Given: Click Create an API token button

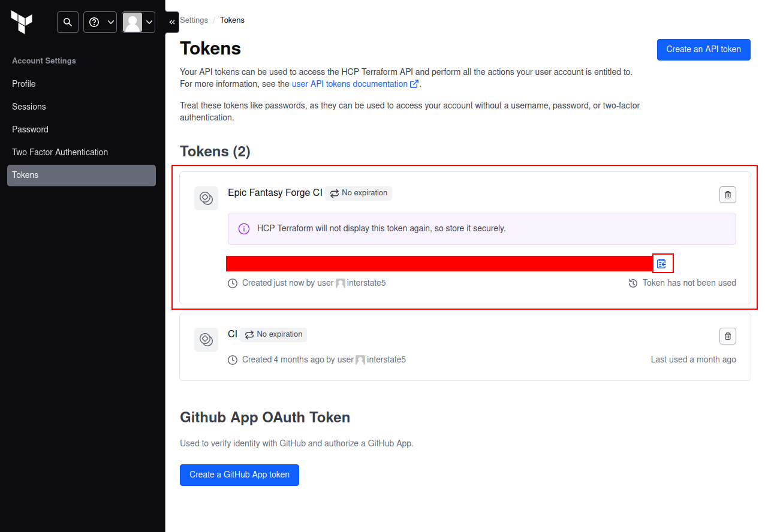Looking at the screenshot, I should click(704, 50).
